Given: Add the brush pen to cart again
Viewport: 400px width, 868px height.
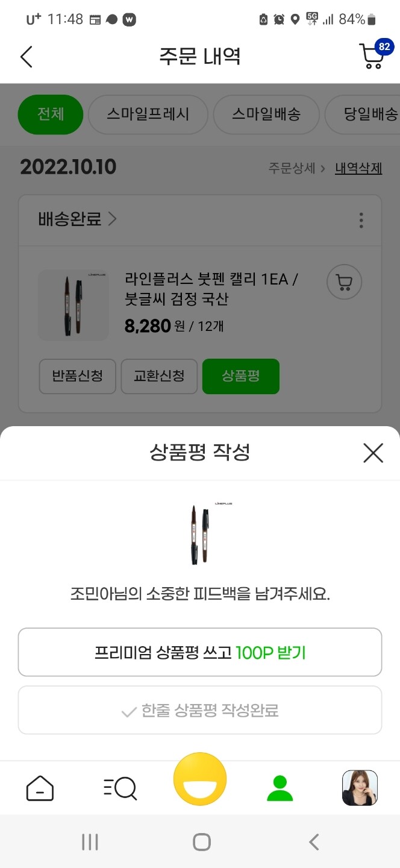Looking at the screenshot, I should [x=343, y=281].
